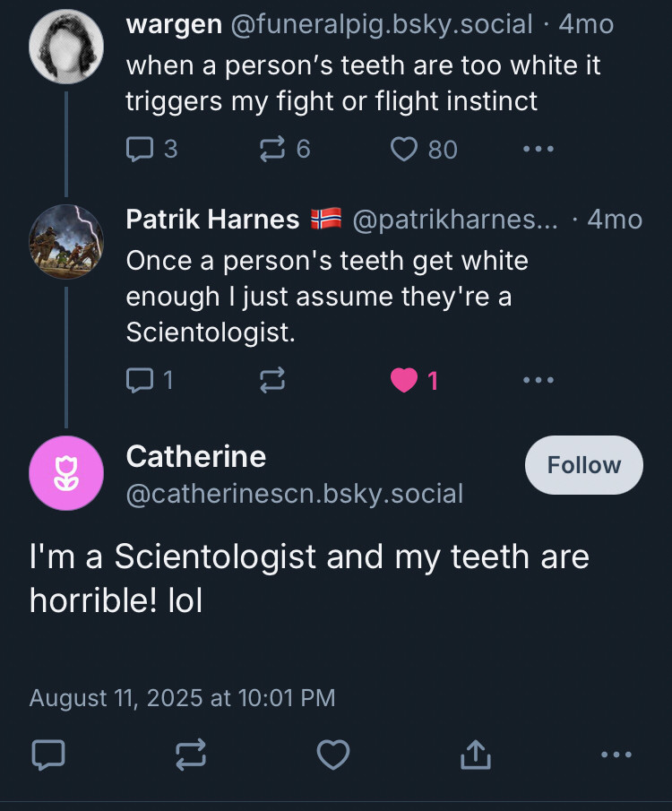The image size is (672, 811).
Task: Open more options on wargen's post
Action: tap(538, 150)
